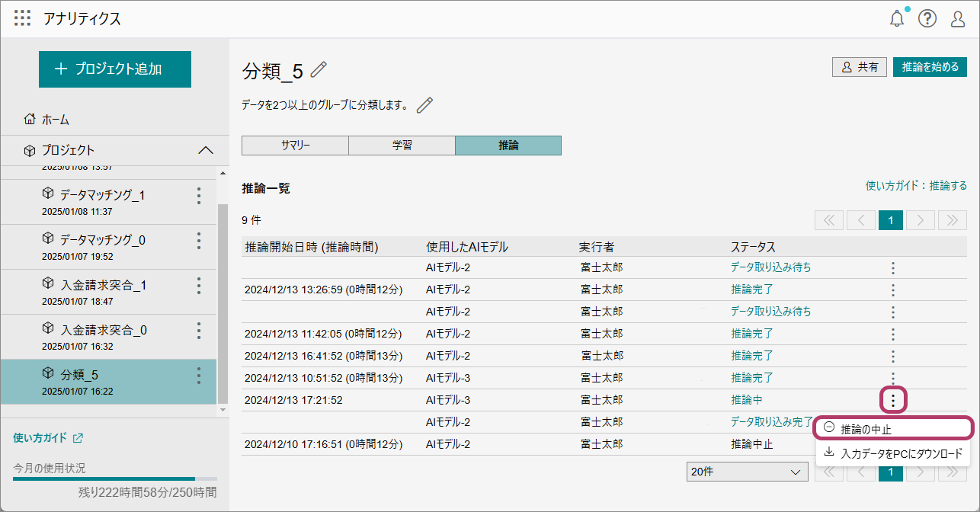Click three-dot menu of 17:21:52 inference row
Viewport: 980px width, 512px height.
pyautogui.click(x=892, y=399)
